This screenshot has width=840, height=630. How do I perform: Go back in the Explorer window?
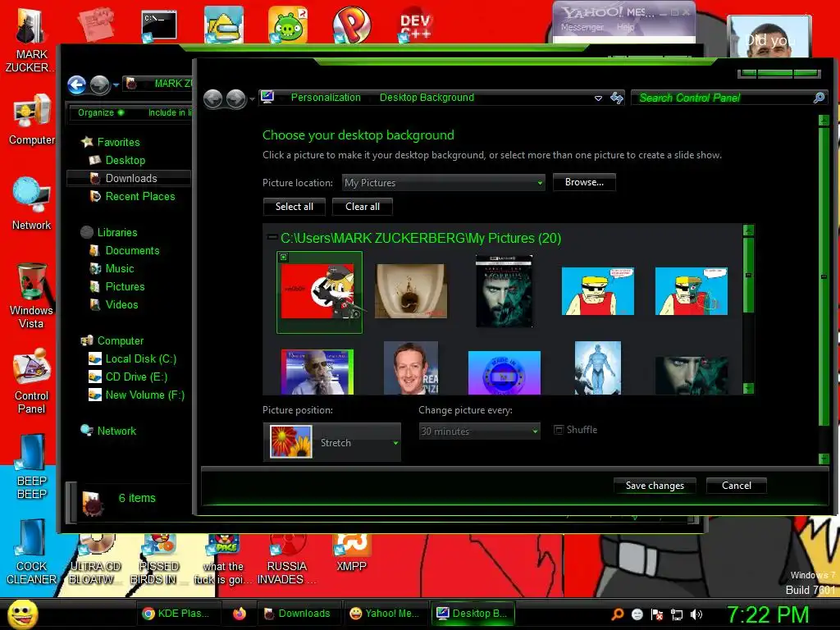pos(76,84)
